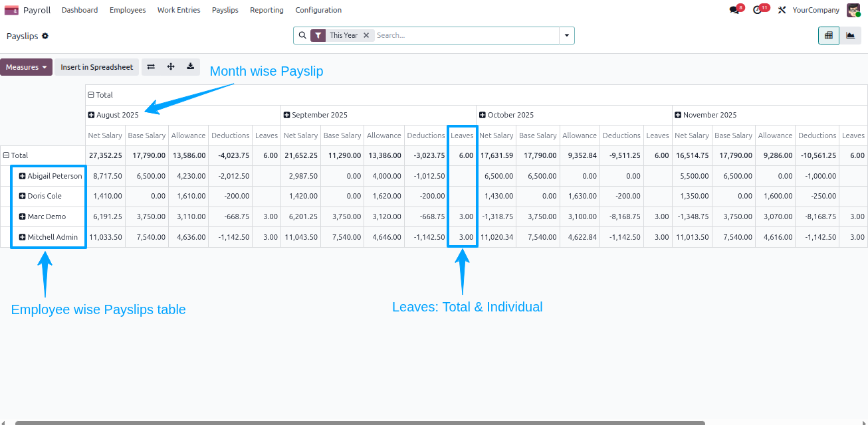The image size is (868, 425).
Task: Download the pivot table as xlsx
Action: coord(190,66)
